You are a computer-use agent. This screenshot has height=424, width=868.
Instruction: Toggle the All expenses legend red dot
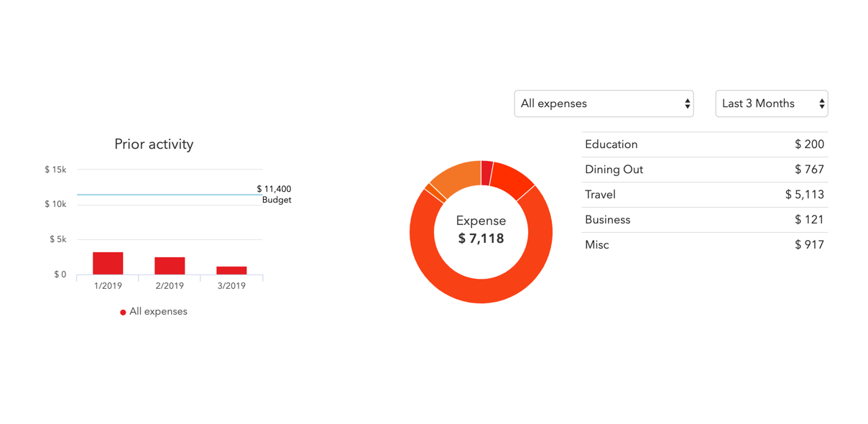[x=123, y=312]
